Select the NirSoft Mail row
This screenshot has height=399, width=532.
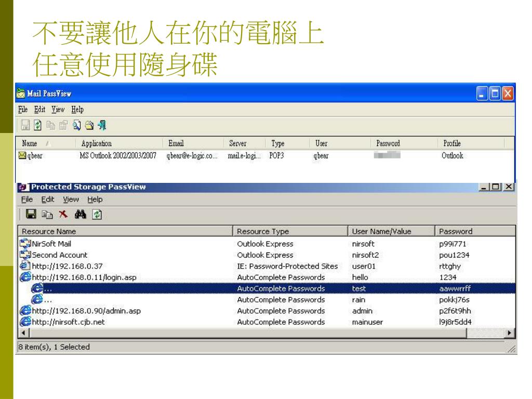(x=267, y=243)
